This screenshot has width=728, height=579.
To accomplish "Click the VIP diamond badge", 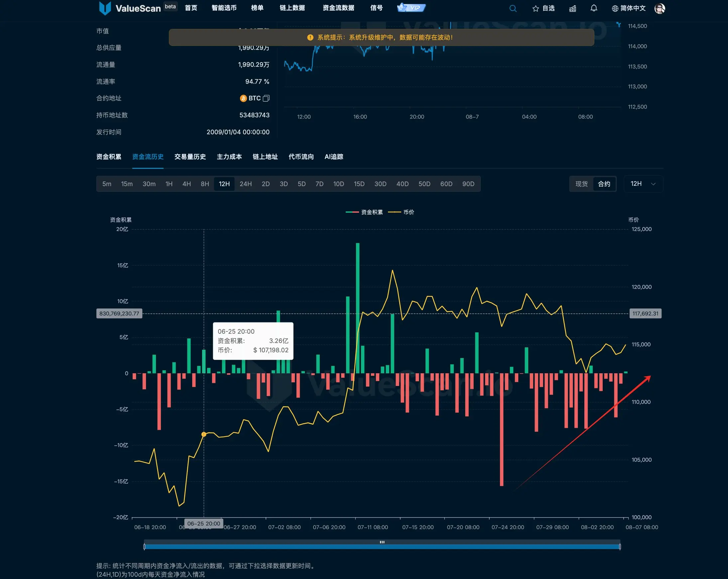I will (411, 7).
